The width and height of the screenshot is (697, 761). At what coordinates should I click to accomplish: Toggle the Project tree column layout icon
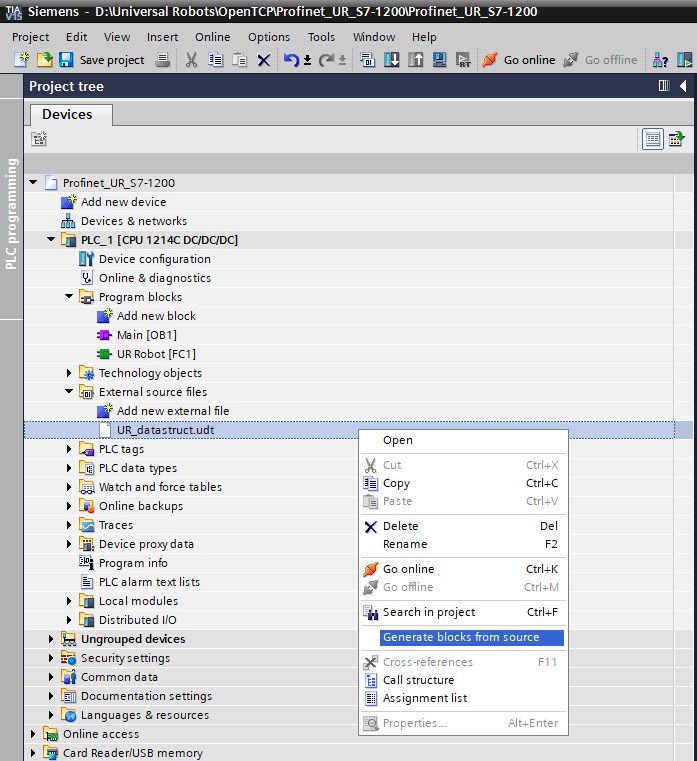click(664, 86)
